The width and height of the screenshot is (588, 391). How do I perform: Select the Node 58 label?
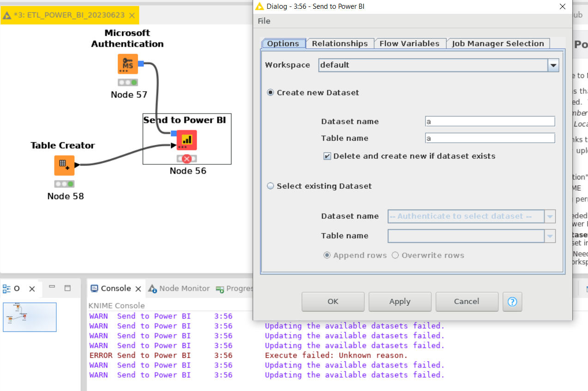point(66,196)
